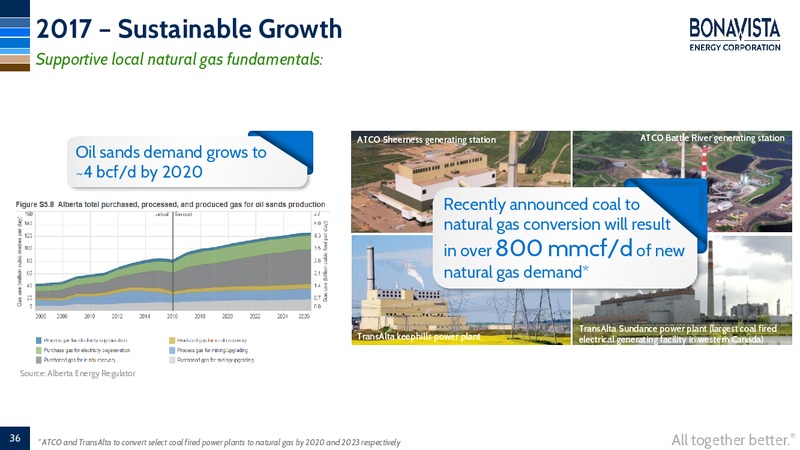This screenshot has height=450, width=800.
Task: Click gray swatch for purchased gas in situ recovery
Action: tap(39, 360)
